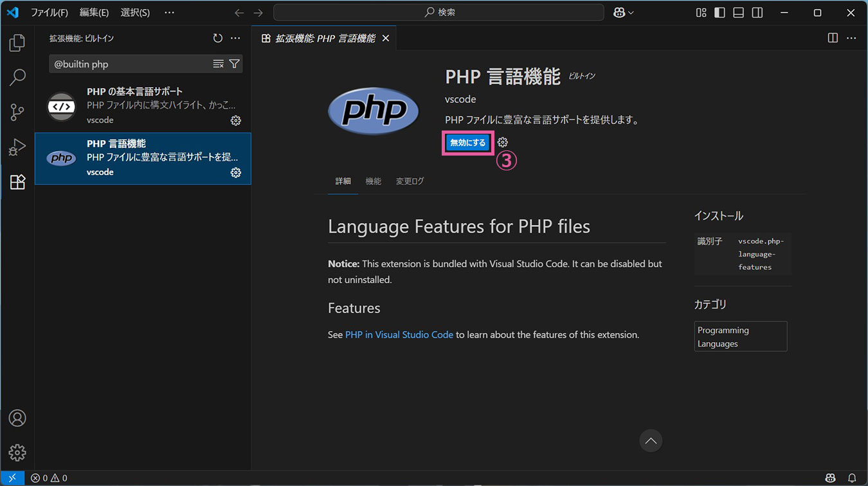
Task: Toggle secondary side bar visibility
Action: coord(757,13)
